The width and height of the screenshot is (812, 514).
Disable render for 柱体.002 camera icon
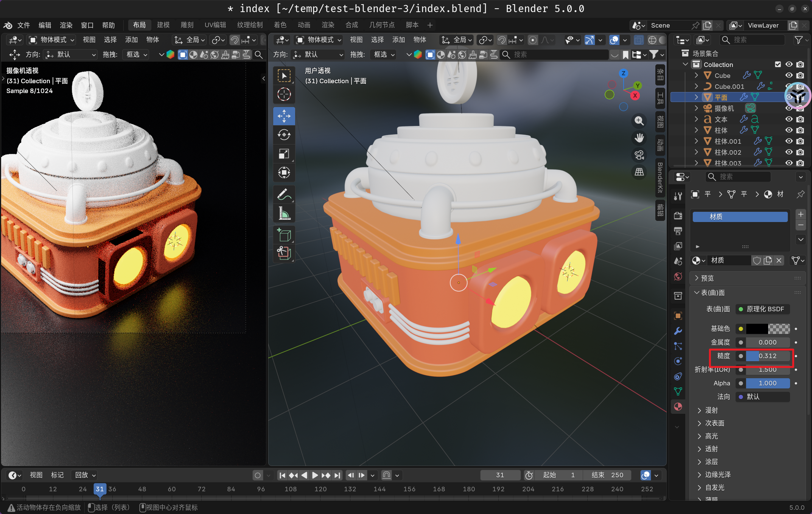click(x=800, y=152)
